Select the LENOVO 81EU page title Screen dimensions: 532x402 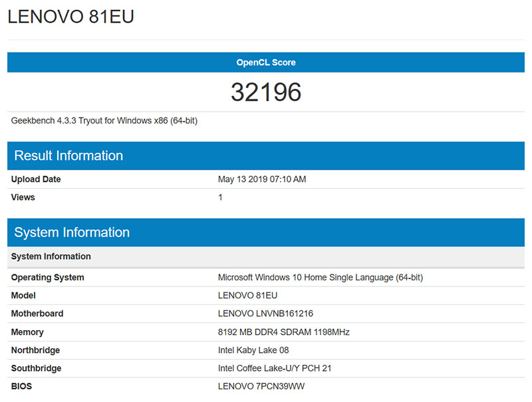pyautogui.click(x=70, y=16)
